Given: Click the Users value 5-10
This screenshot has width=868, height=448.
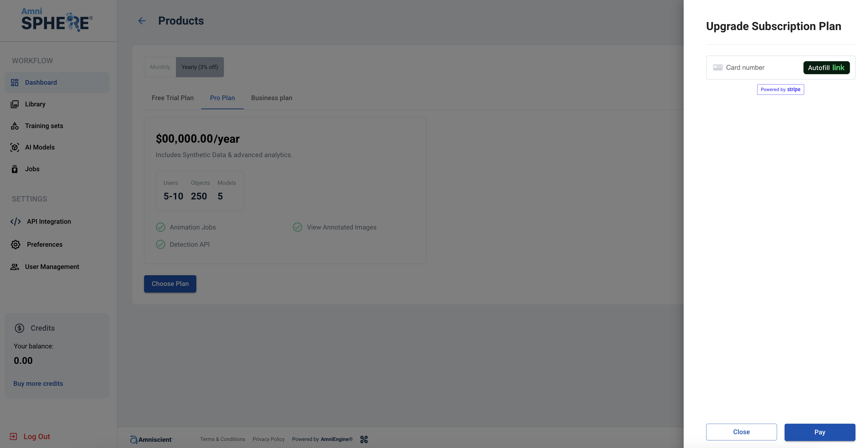Looking at the screenshot, I should click(x=173, y=196).
